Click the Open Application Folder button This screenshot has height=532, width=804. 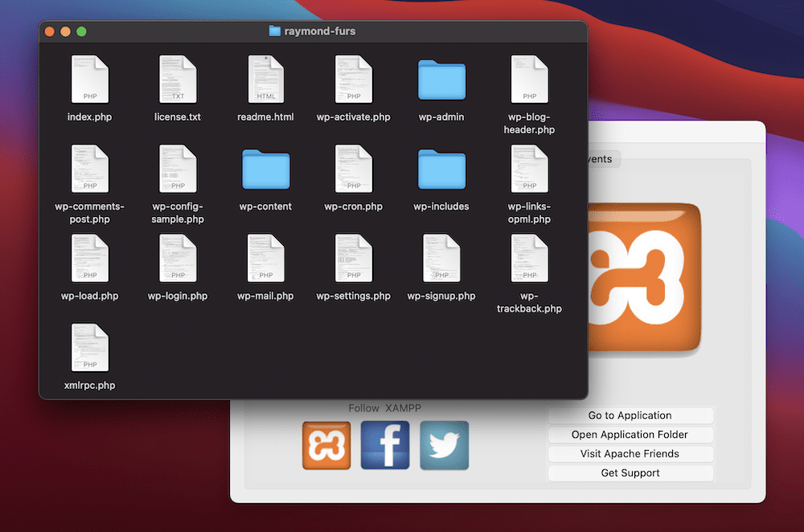pyautogui.click(x=630, y=434)
